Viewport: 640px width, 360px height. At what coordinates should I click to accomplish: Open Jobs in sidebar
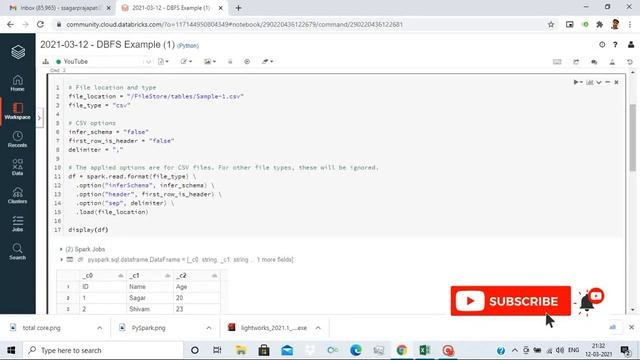[x=18, y=224]
